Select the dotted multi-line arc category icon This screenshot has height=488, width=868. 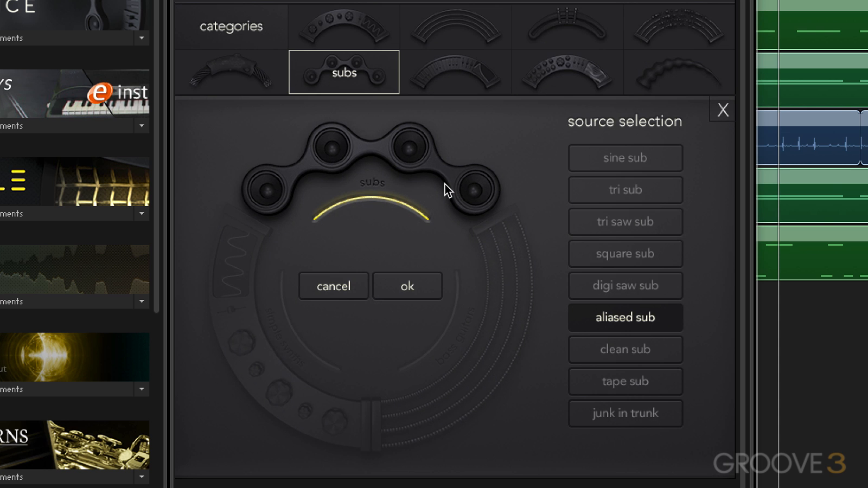tap(679, 27)
